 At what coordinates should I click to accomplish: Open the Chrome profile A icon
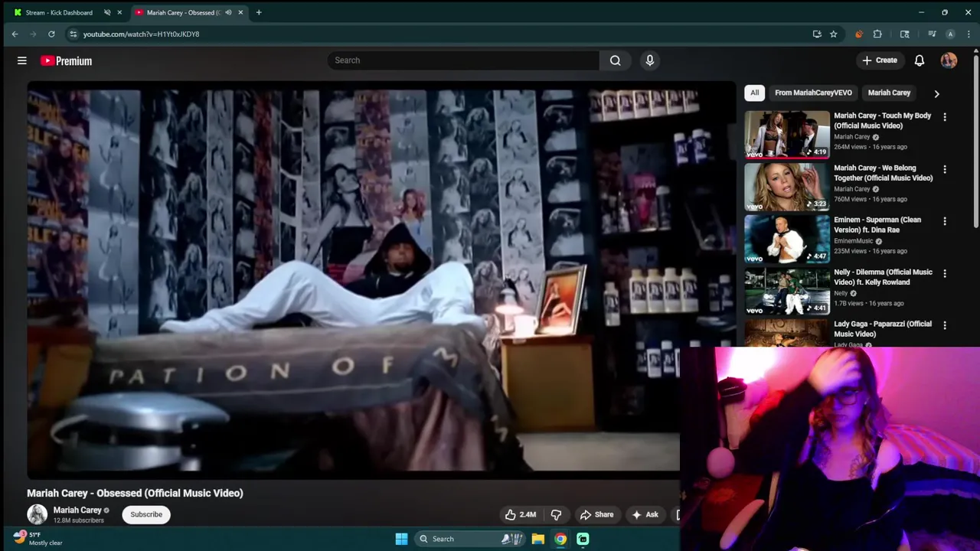[950, 34]
